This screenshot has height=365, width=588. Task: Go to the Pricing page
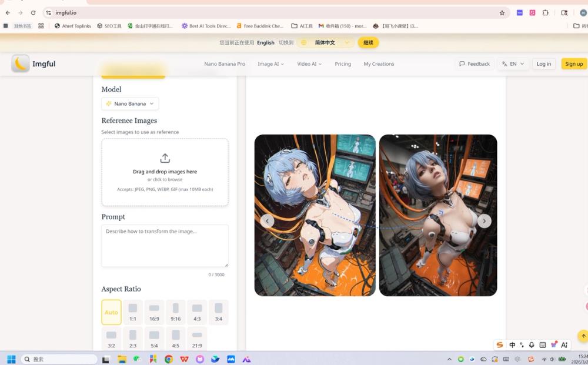[x=343, y=63]
